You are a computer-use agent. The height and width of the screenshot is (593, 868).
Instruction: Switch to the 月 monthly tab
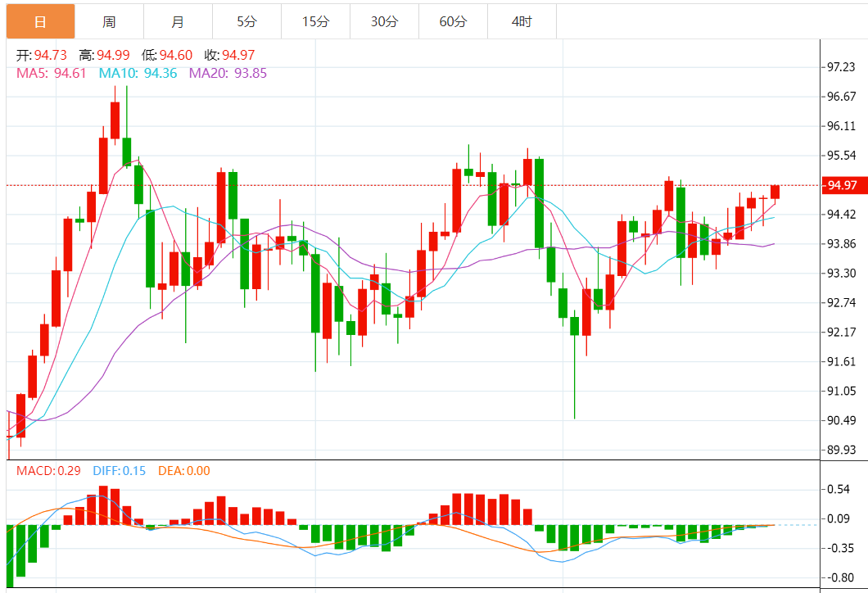pyautogui.click(x=178, y=21)
